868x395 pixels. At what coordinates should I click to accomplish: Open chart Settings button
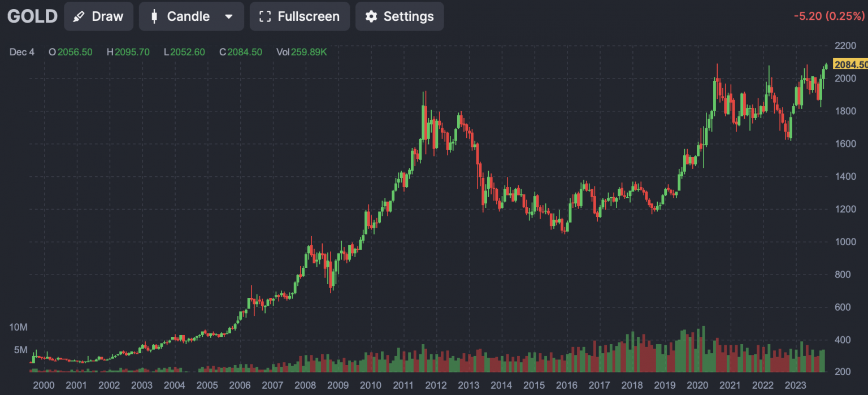(x=400, y=16)
